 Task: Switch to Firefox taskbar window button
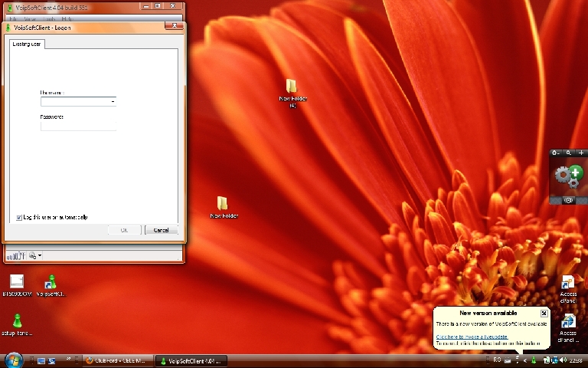(x=118, y=360)
